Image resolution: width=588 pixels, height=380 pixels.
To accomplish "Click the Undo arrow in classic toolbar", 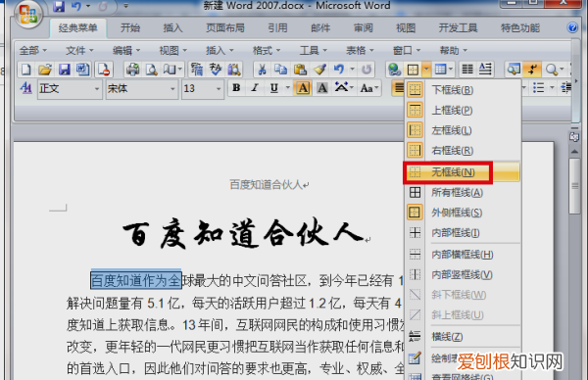I will [339, 70].
